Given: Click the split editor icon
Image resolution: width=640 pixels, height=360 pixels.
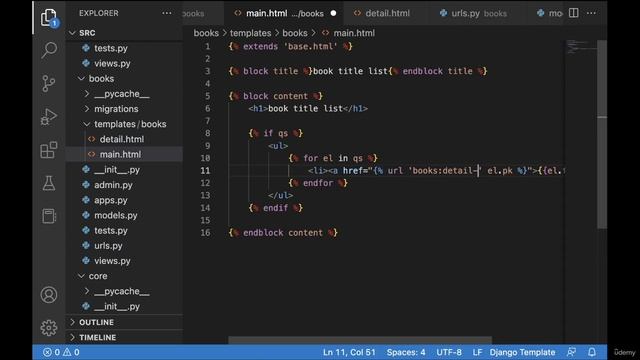Looking at the screenshot, I should [573, 13].
